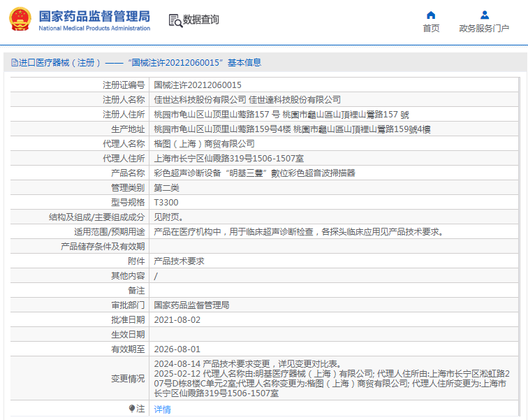The height and width of the screenshot is (420, 528).
Task: Click the 国家药品监督管理局 site title
Action: tap(94, 16)
